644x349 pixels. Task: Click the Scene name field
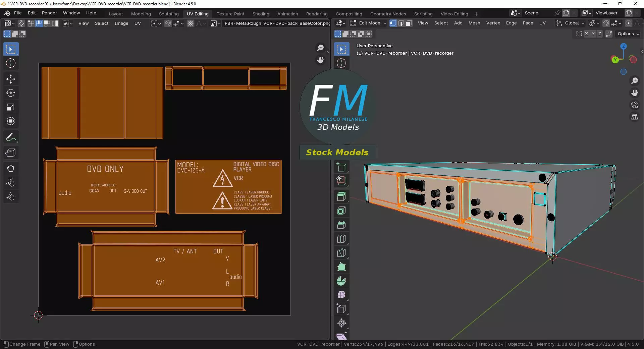click(539, 13)
